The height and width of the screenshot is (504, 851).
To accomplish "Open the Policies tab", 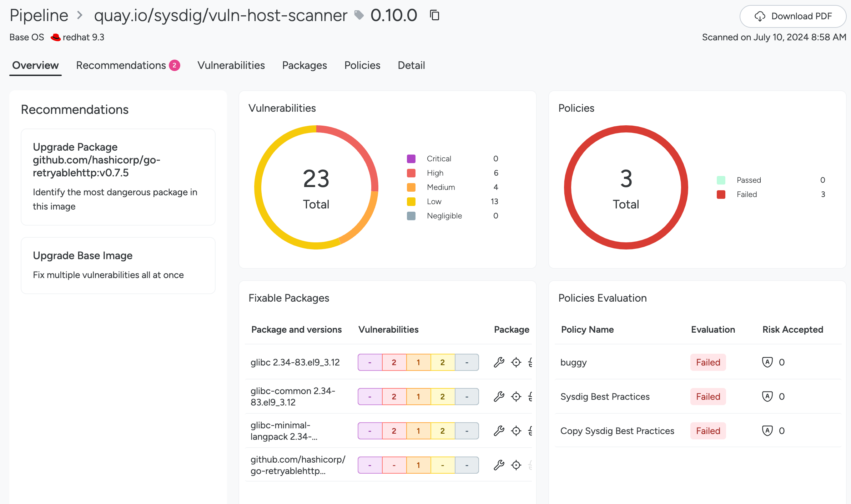I will point(362,65).
